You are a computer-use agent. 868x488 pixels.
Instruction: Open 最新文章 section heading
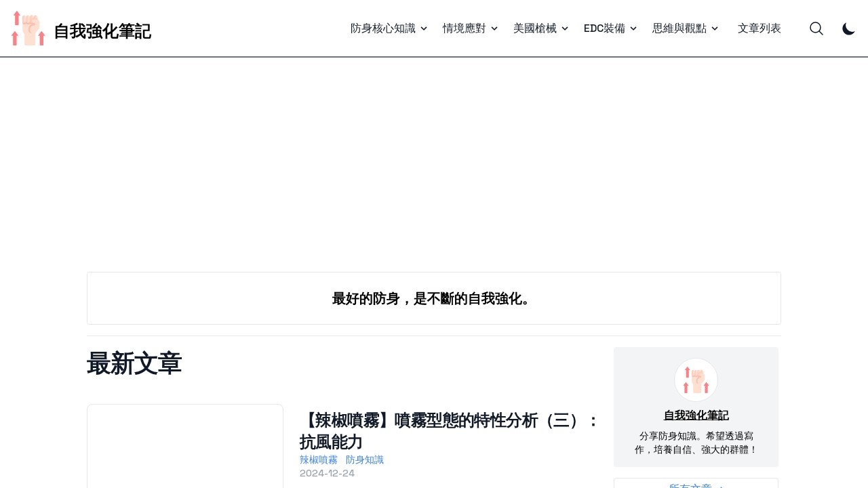click(134, 364)
